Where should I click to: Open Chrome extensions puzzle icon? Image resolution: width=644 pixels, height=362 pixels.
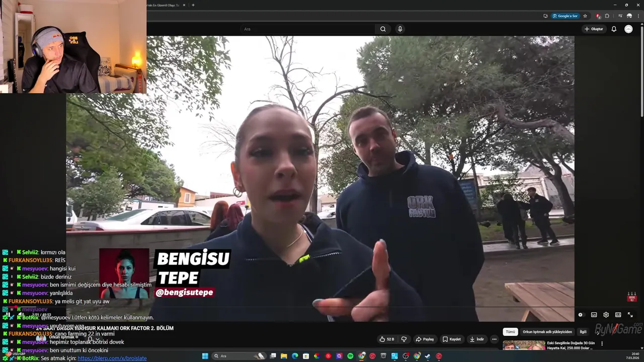click(x=607, y=16)
